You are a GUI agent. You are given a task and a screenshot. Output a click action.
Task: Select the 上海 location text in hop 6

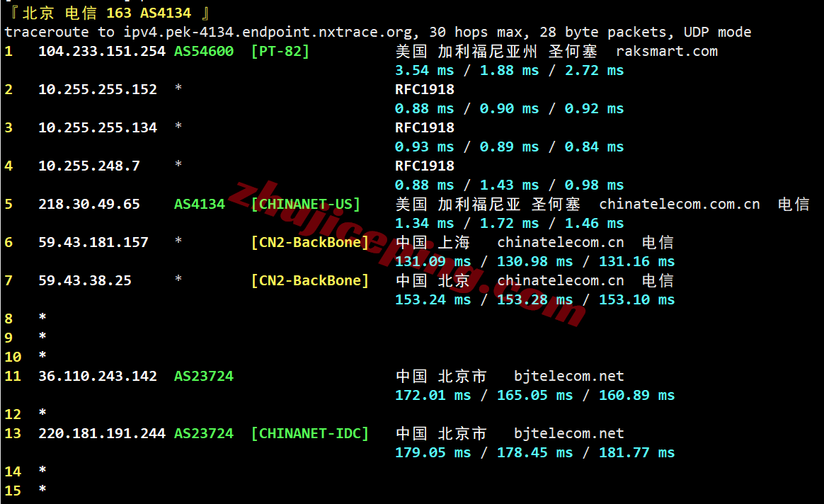pyautogui.click(x=453, y=243)
